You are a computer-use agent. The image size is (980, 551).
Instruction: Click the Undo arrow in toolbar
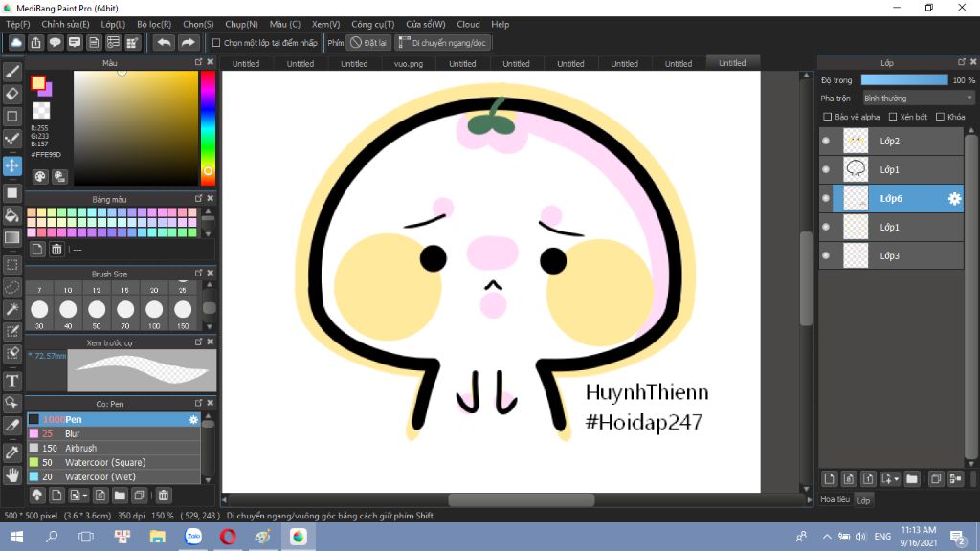pyautogui.click(x=164, y=42)
